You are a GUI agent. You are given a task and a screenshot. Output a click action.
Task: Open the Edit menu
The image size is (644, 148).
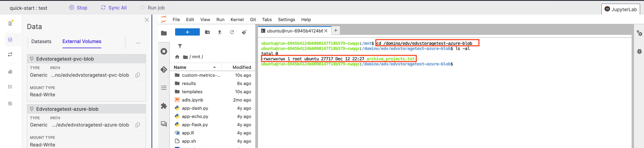click(190, 20)
